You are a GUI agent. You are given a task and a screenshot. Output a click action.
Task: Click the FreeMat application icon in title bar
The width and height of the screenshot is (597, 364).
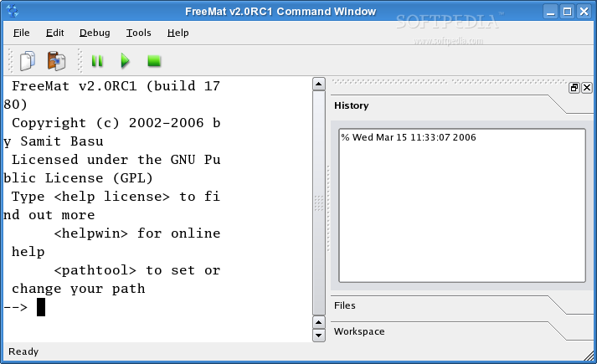point(13,11)
